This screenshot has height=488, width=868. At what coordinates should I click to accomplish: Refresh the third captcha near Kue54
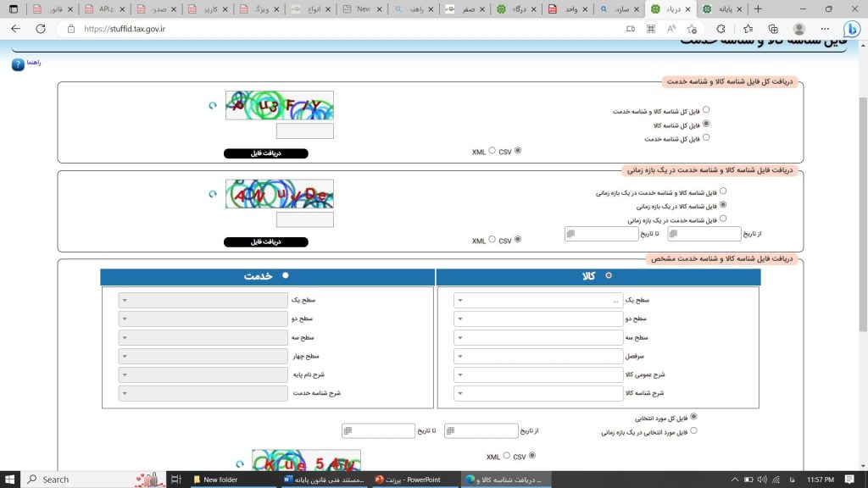click(240, 464)
